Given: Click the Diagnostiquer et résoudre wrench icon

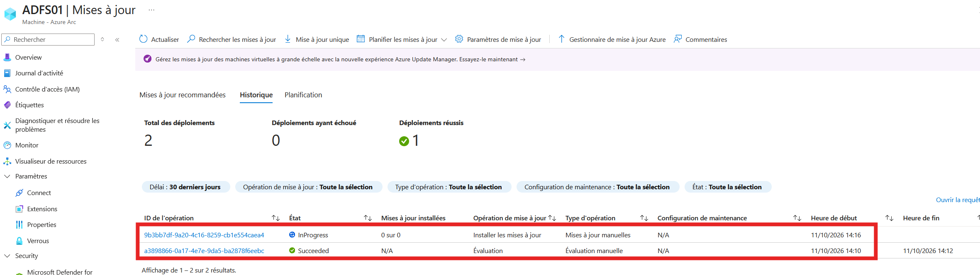Looking at the screenshot, I should pyautogui.click(x=7, y=125).
